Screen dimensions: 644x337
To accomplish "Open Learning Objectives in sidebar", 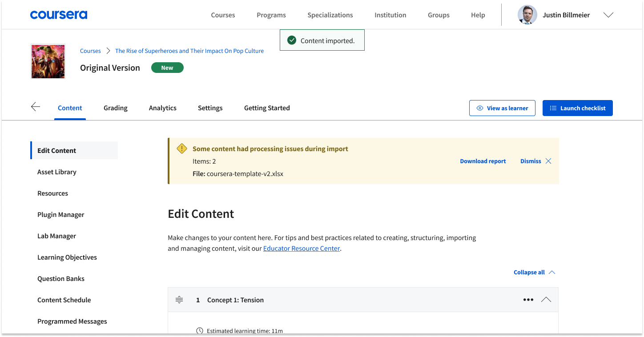I will coord(67,257).
